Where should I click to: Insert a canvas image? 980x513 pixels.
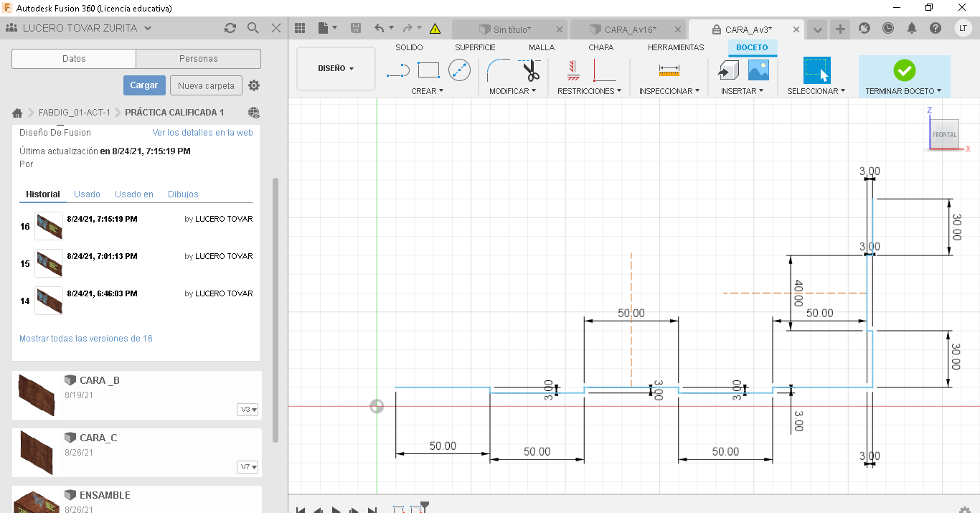pos(758,70)
